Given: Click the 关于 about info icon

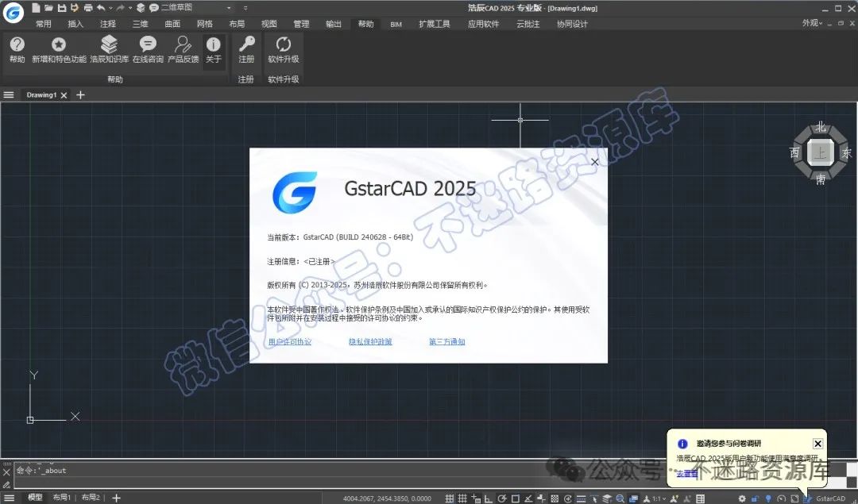Looking at the screenshot, I should (214, 50).
